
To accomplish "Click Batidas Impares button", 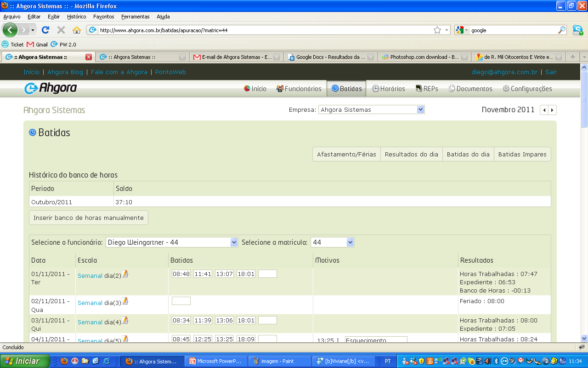I will [522, 154].
